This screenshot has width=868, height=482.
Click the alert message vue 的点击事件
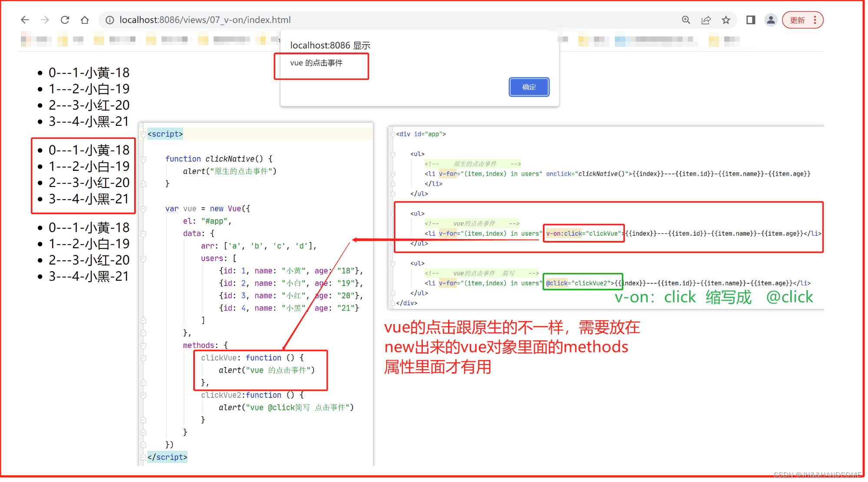click(316, 63)
